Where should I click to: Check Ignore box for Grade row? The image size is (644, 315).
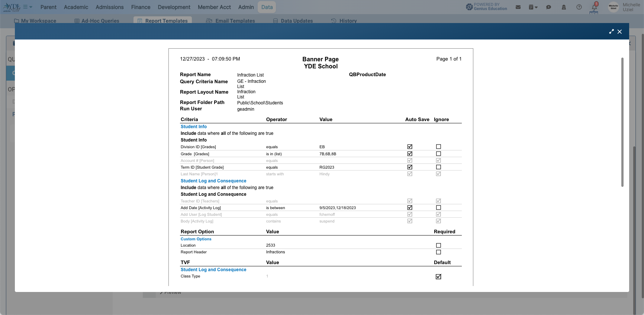(x=438, y=154)
